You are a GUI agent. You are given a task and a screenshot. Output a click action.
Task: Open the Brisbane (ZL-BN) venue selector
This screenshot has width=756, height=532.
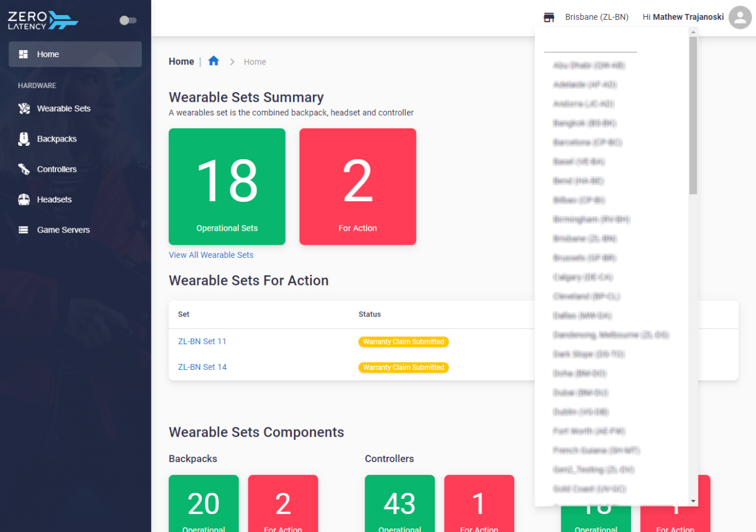click(597, 17)
